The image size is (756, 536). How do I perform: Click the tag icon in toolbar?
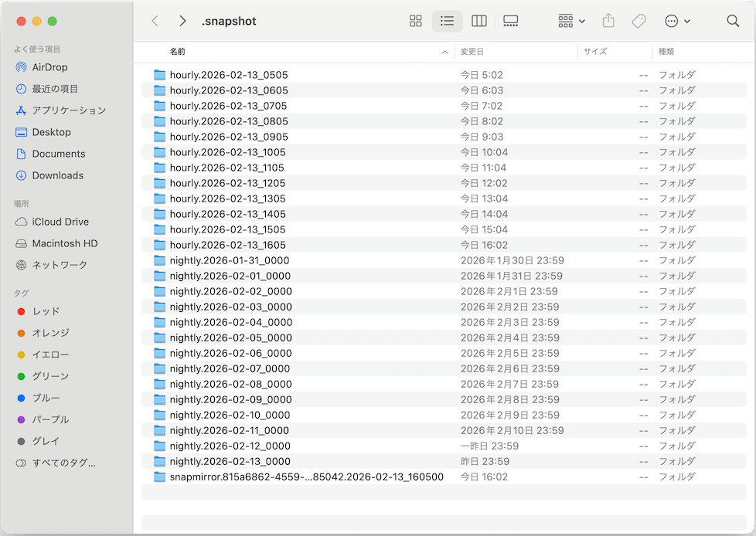tap(639, 22)
